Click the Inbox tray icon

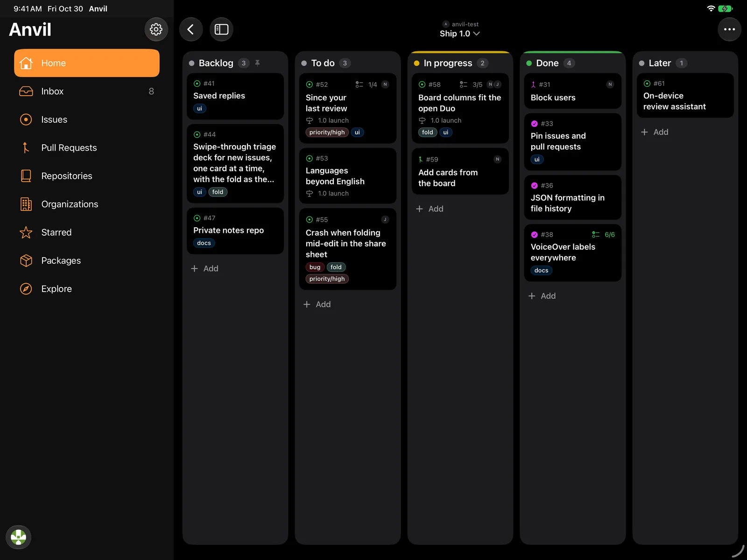[x=26, y=91]
